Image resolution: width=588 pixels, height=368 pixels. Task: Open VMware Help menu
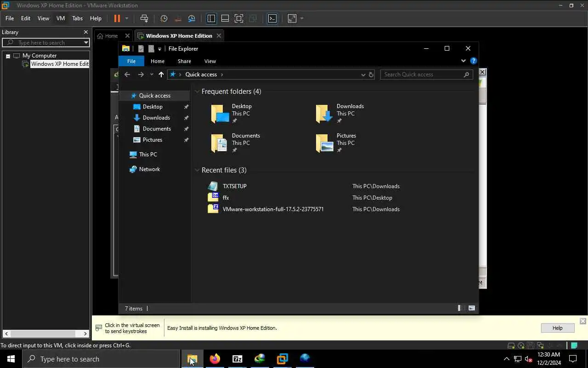tap(96, 18)
